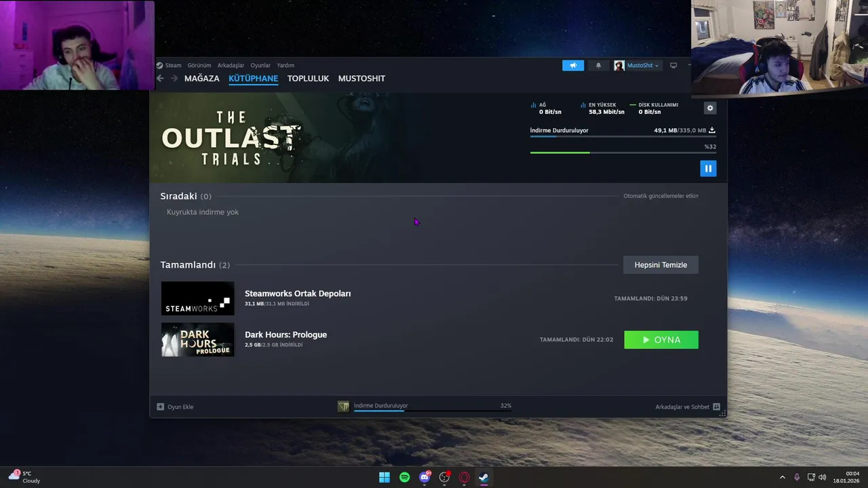This screenshot has height=488, width=868.
Task: Open the announcements megaphone button
Action: click(573, 66)
